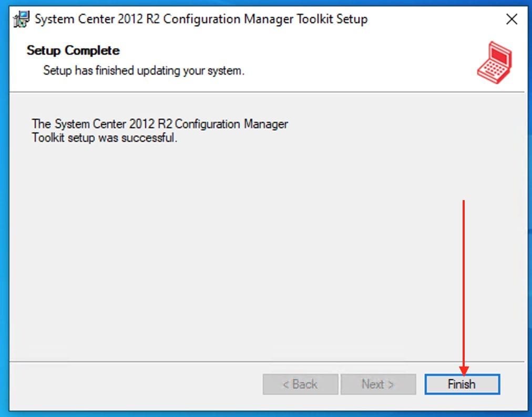Screen dimensions: 532x417
Task: Click "The System Center 2012 R2" message line
Action: (160, 124)
